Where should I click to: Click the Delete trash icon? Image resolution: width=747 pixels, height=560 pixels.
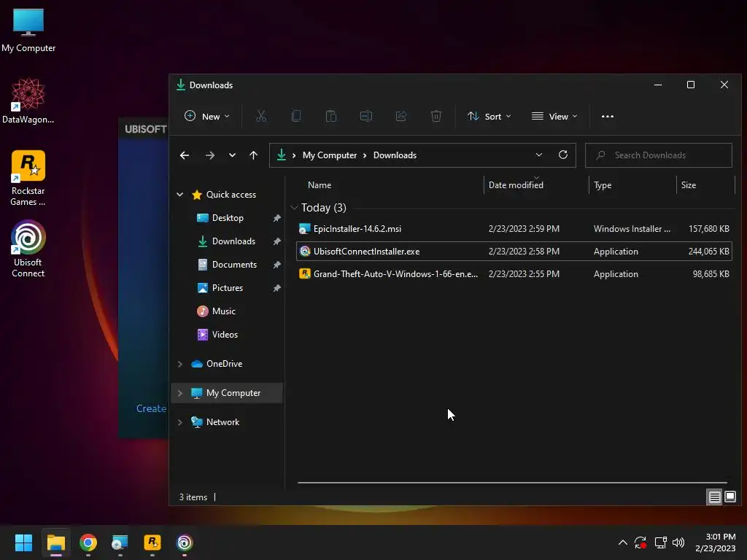tap(436, 116)
